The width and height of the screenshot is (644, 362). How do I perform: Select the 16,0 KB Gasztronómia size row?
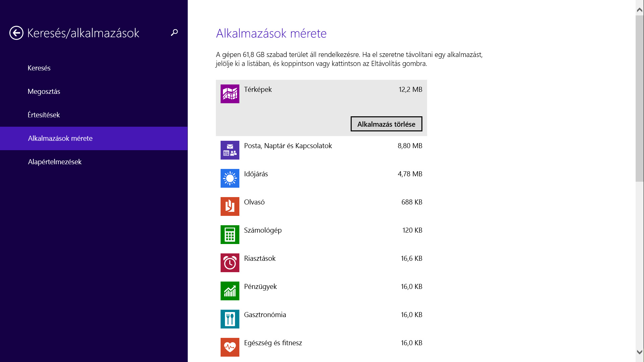pos(411,315)
